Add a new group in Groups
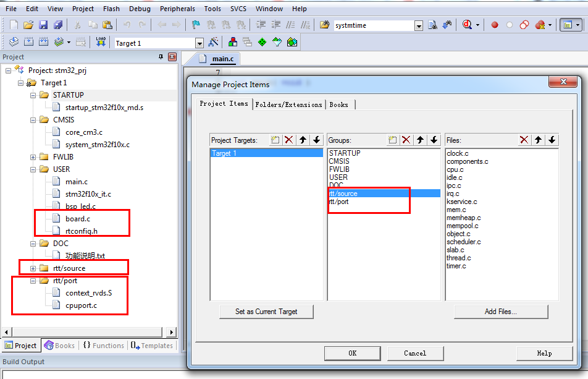 coord(393,140)
